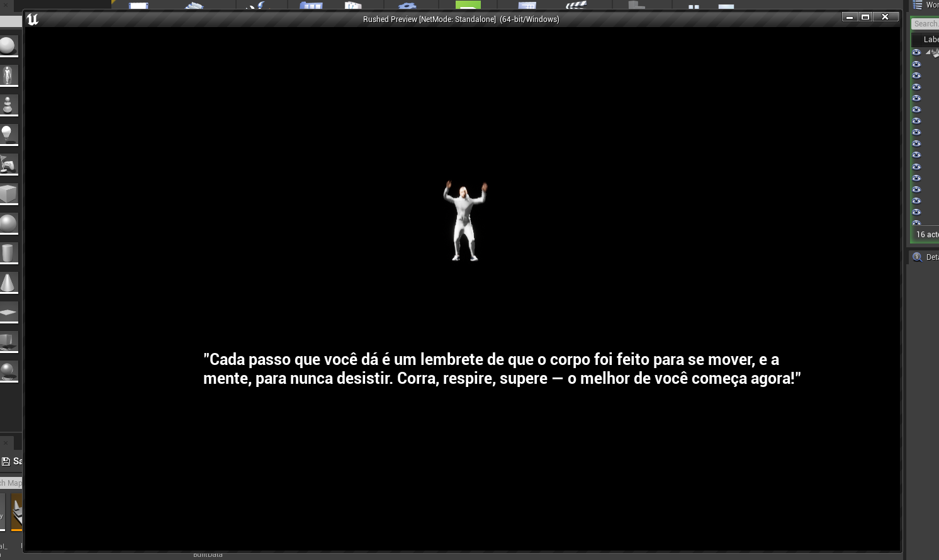This screenshot has height=560, width=939.
Task: Click the save floppy disk icon at bottom left
Action: 6,461
